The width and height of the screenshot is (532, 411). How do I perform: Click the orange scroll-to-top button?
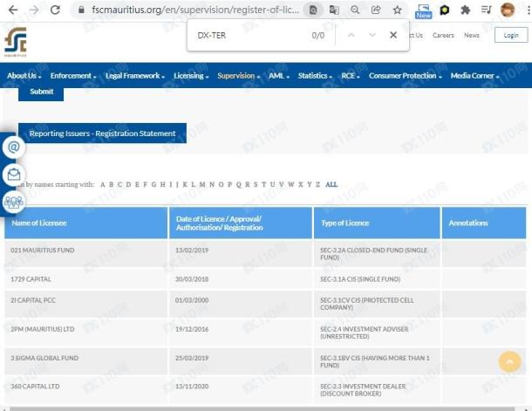point(509,362)
